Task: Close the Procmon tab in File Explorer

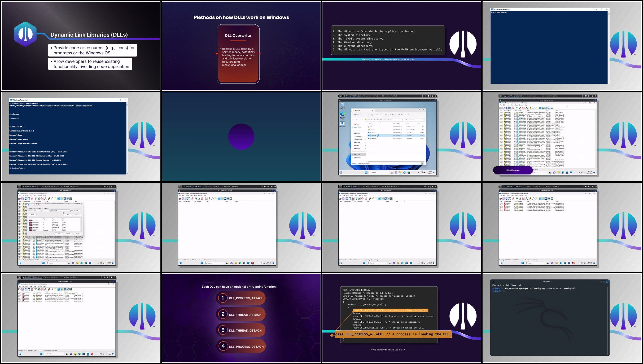Action: pos(373,111)
